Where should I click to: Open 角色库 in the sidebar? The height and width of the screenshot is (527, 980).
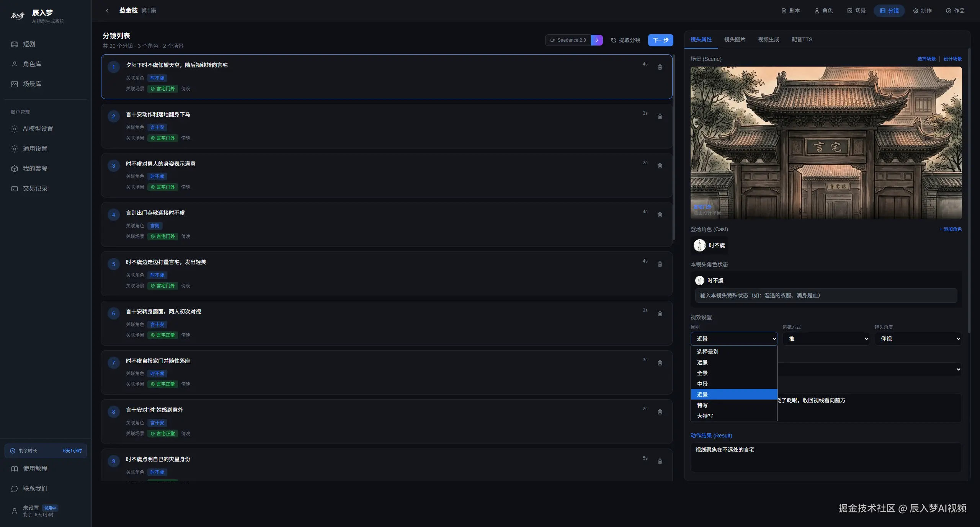pos(32,64)
